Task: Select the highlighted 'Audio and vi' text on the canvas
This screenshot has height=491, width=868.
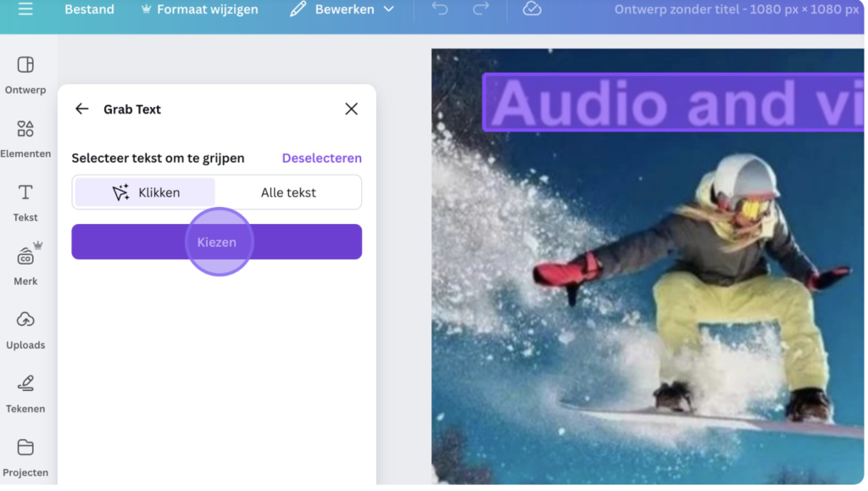Action: [674, 103]
